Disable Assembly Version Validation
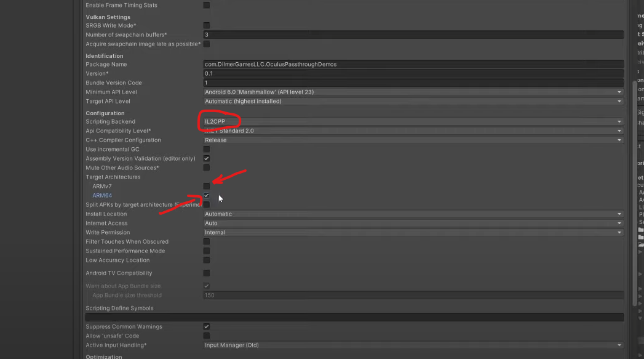The image size is (644, 359). pos(207,158)
